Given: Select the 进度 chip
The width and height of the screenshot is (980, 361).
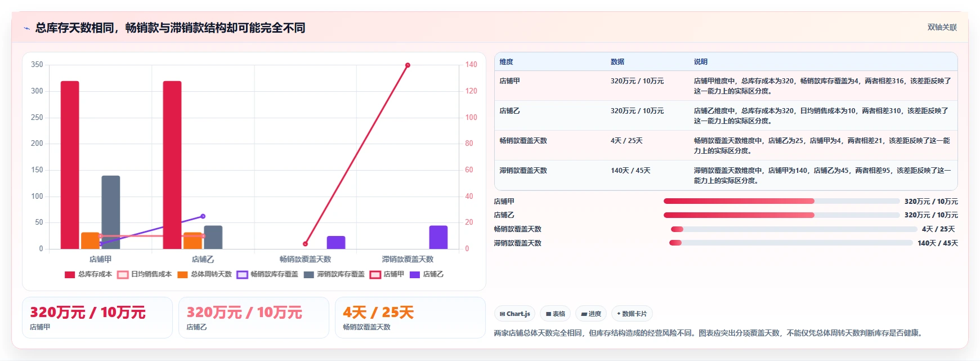Looking at the screenshot, I should [591, 314].
